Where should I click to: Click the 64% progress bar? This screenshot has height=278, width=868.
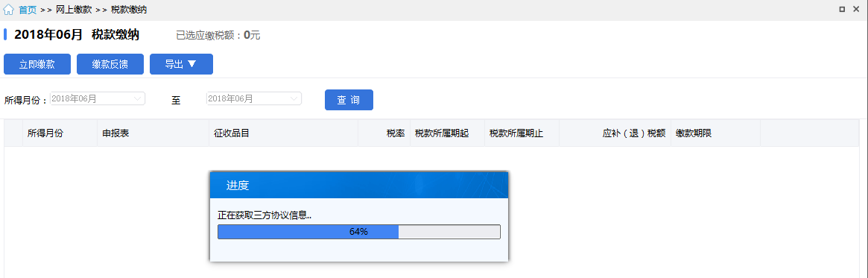pos(358,232)
